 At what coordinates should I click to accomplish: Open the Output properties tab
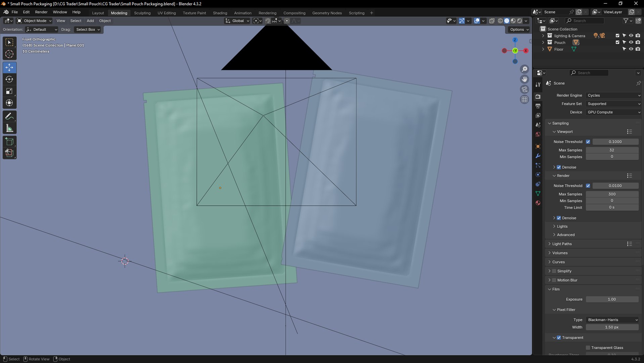pos(538,106)
